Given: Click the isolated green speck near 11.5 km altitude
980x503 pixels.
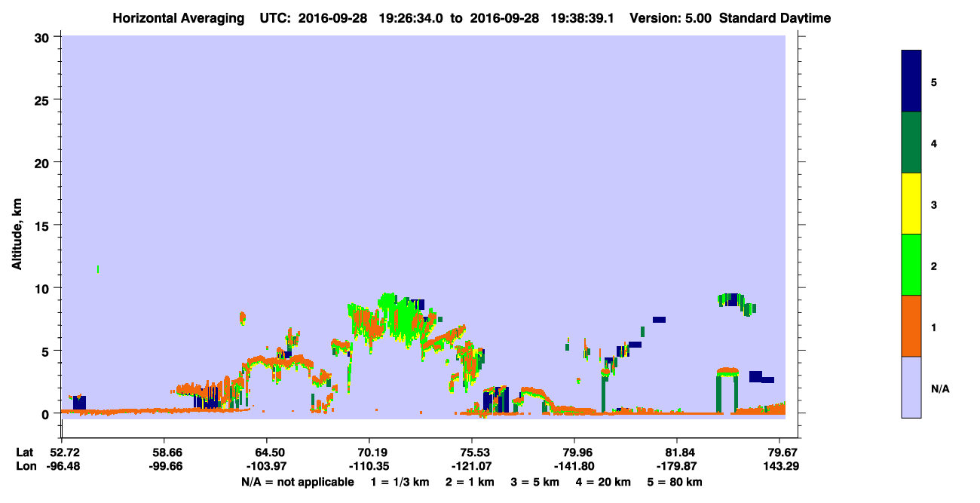Looking at the screenshot, I should coord(98,269).
